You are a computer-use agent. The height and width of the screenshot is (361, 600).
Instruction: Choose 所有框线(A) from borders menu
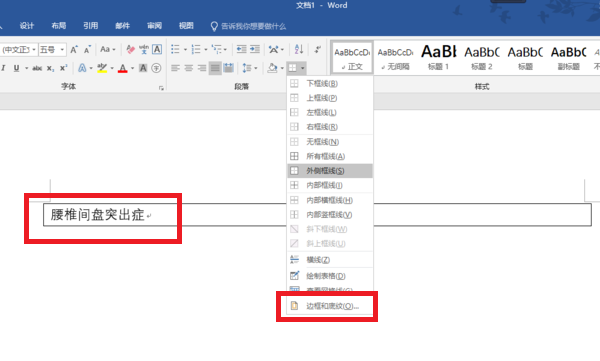(330, 156)
